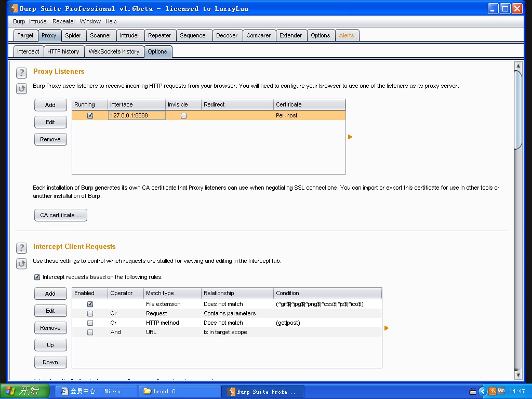Go to the WebSockets history sub-tab
The image size is (532, 399).
pos(114,51)
